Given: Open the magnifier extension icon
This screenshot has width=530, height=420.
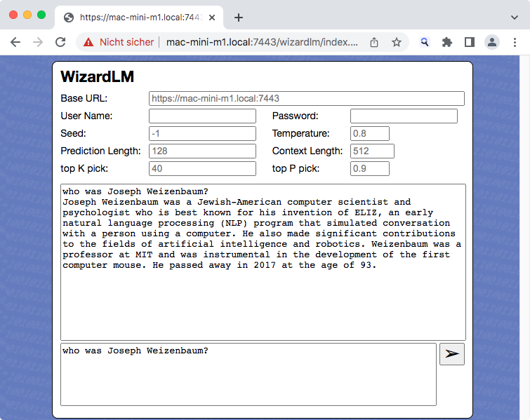Looking at the screenshot, I should click(425, 42).
